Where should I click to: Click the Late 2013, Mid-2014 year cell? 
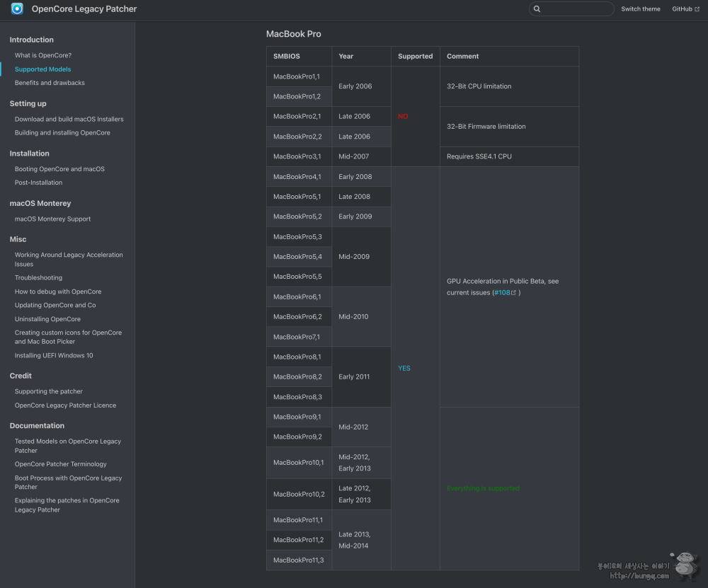point(361,540)
